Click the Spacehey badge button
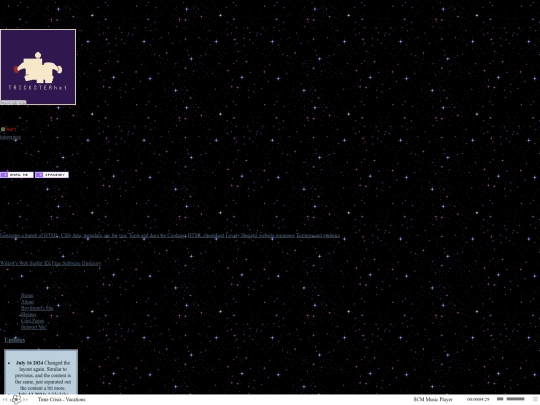The height and width of the screenshot is (405, 540). pyautogui.click(x=52, y=175)
